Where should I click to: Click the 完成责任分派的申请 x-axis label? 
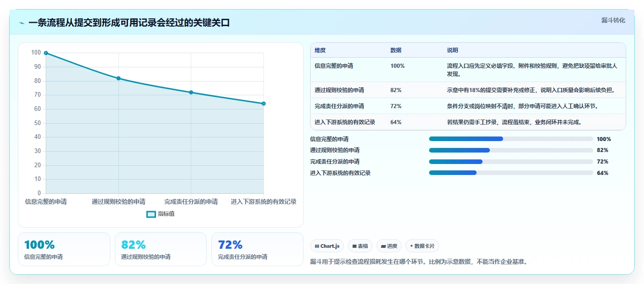point(191,202)
